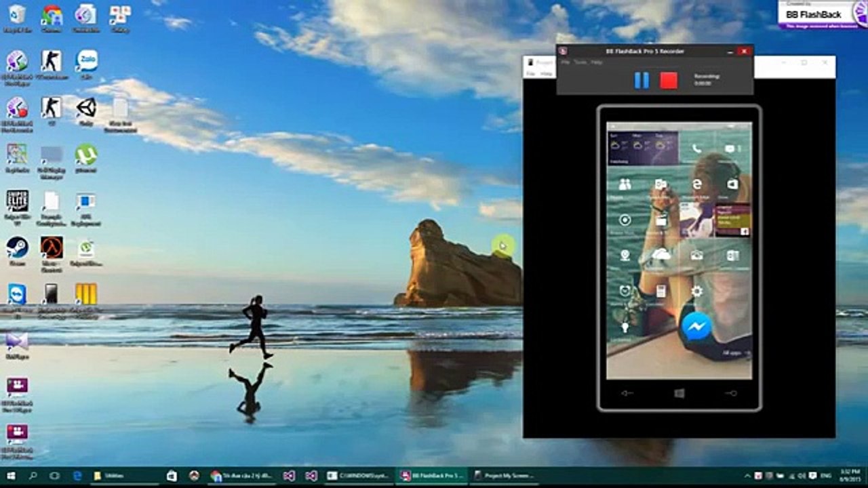Open the Recycle Bin desktop icon
Screen dimensions: 868x488
click(x=17, y=18)
